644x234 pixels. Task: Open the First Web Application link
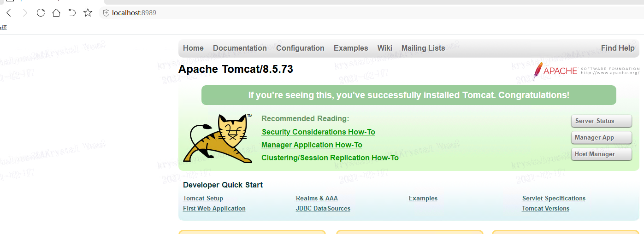(214, 208)
